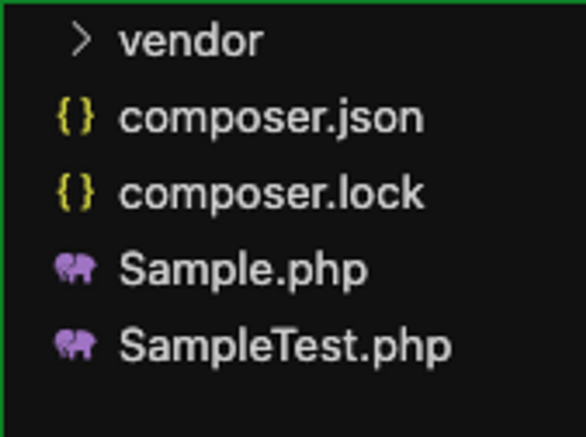Open the Sample.php file
Viewport: 586px width, 437px height.
(243, 270)
